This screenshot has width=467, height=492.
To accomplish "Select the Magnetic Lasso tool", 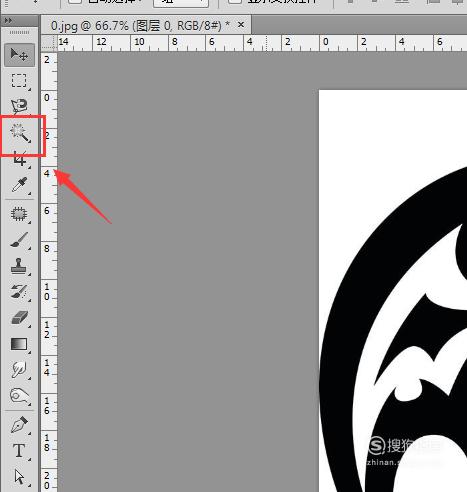I will point(19,106).
